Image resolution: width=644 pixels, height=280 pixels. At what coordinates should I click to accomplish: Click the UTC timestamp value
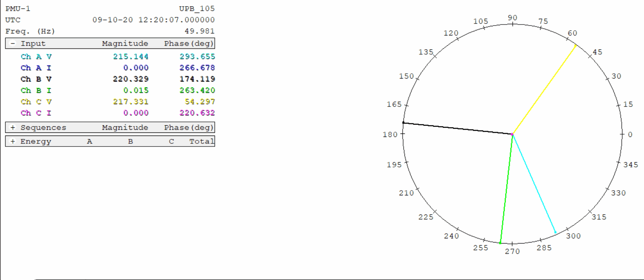[154, 20]
